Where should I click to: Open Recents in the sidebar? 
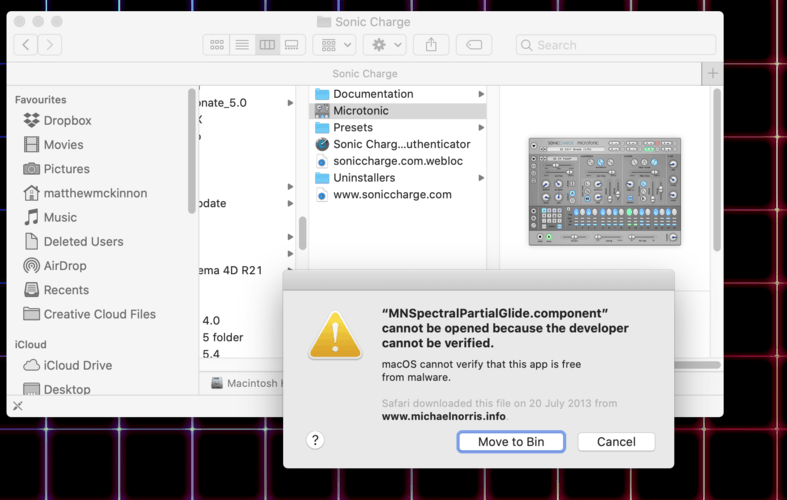[56, 290]
